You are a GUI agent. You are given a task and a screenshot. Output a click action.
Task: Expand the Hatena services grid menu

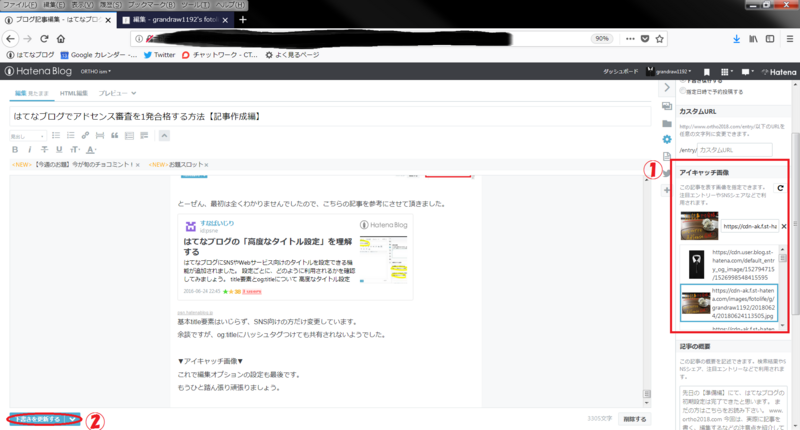coord(726,72)
